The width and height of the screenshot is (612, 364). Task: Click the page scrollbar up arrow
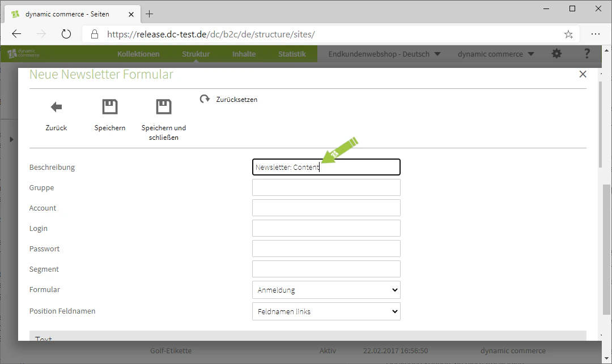(606, 50)
